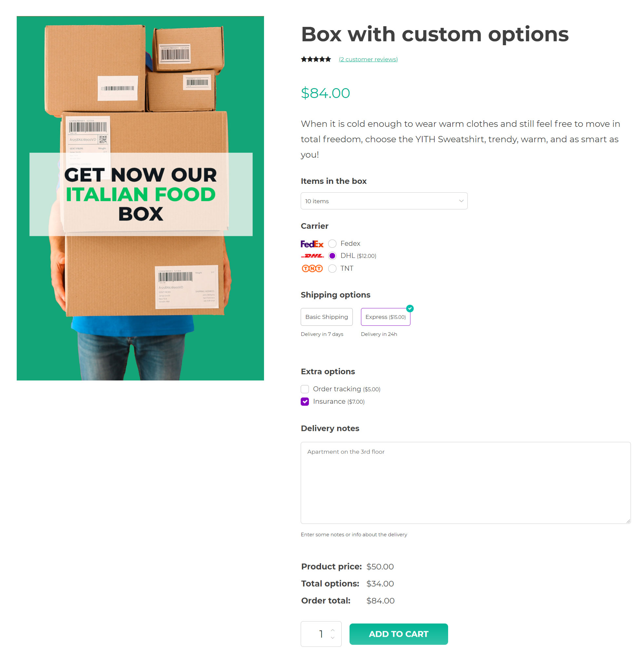Open the Items in the box dropdown

384,201
